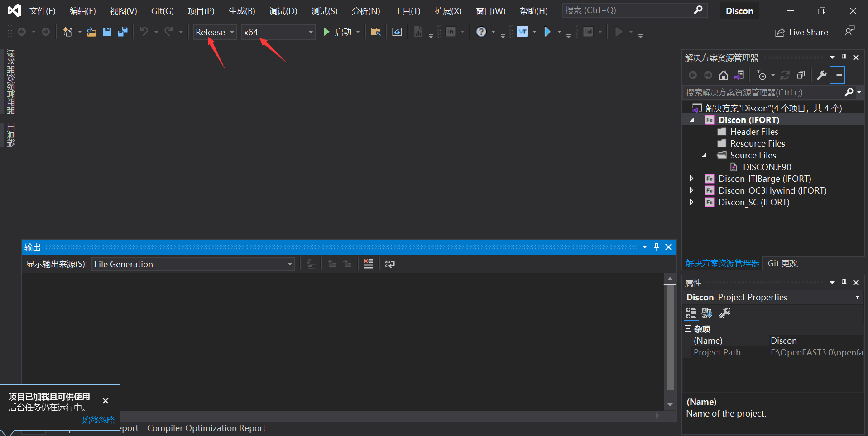This screenshot has width=868, height=436.
Task: Open the Compiler Optimization Report
Action: pos(206,428)
